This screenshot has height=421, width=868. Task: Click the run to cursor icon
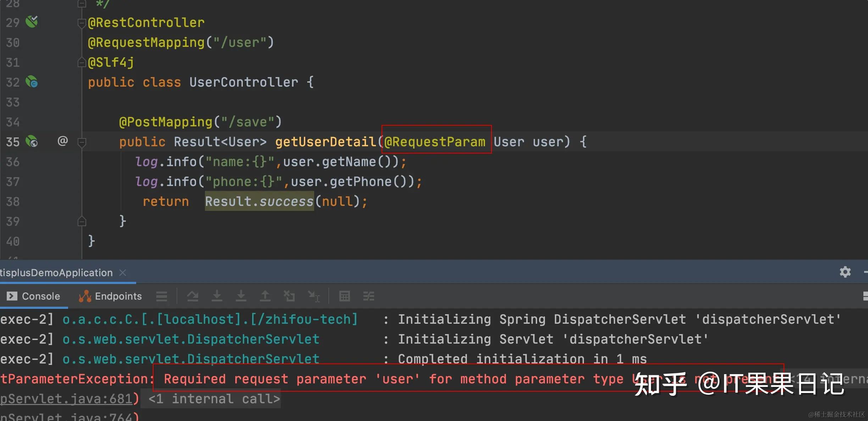(x=314, y=296)
